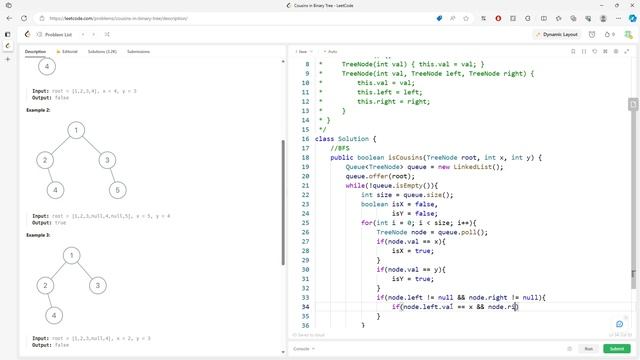Open the LeetCode user avatar menu
640x360 pixels.
click(628, 35)
